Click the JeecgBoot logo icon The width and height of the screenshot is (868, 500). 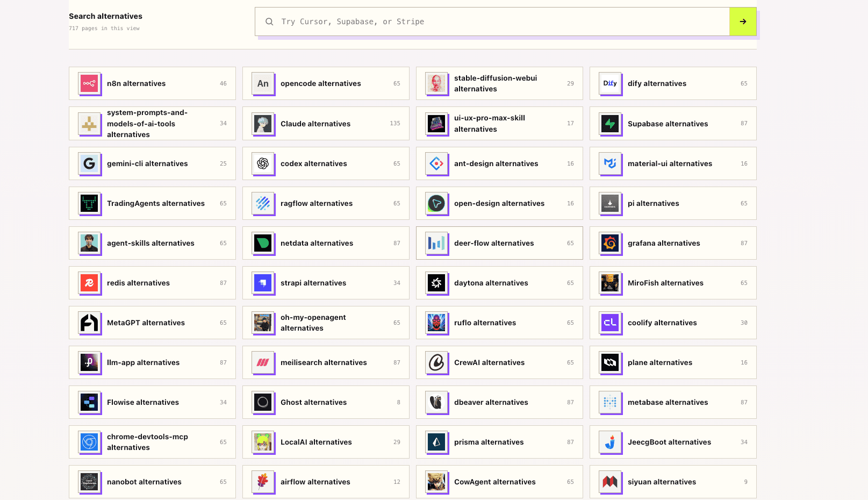610,442
